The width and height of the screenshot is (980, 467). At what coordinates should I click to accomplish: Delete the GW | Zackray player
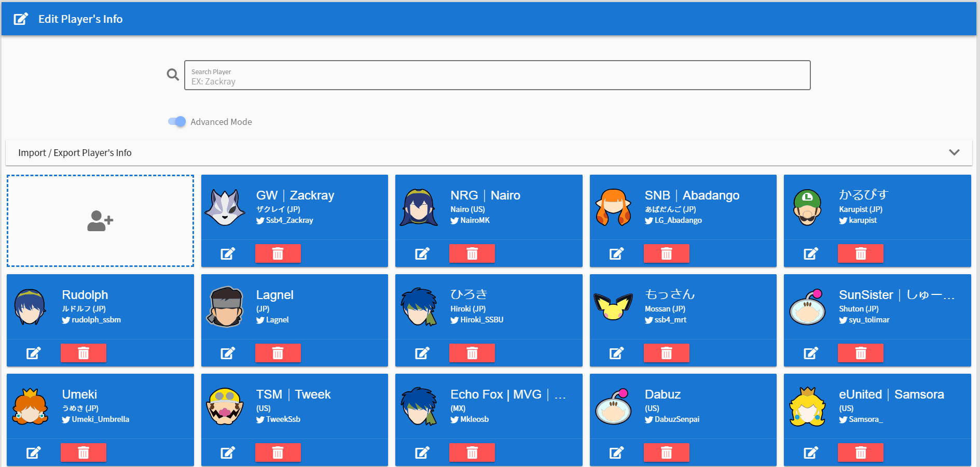tap(278, 253)
